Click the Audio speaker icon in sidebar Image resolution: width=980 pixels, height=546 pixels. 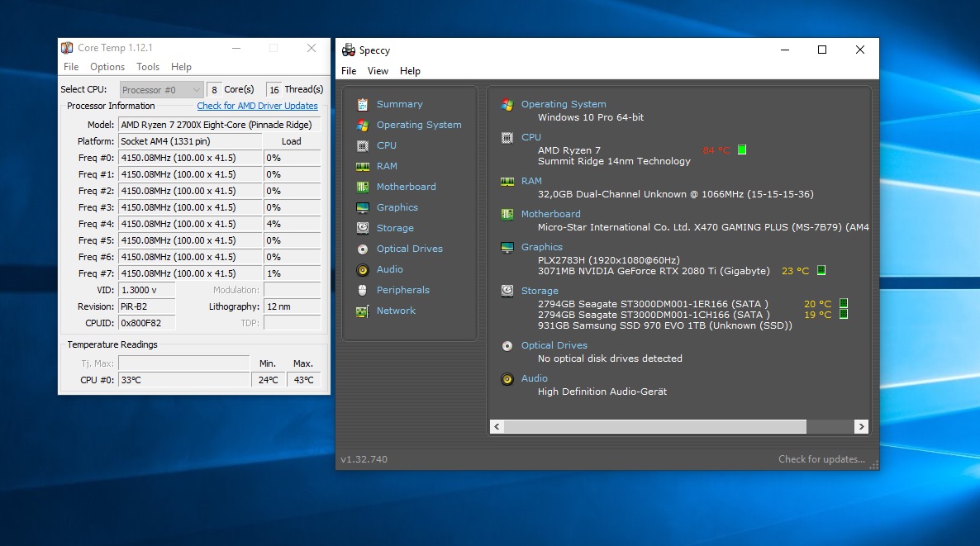363,269
